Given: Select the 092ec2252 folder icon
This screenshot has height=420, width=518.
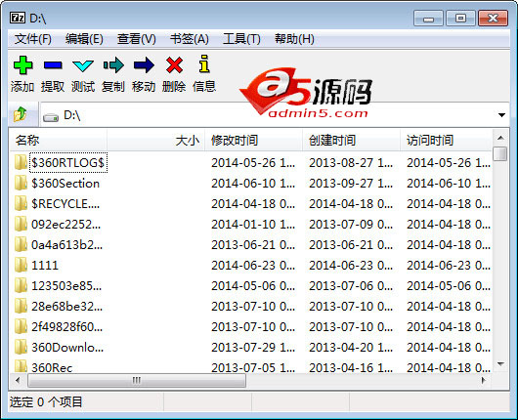Looking at the screenshot, I should [21, 224].
